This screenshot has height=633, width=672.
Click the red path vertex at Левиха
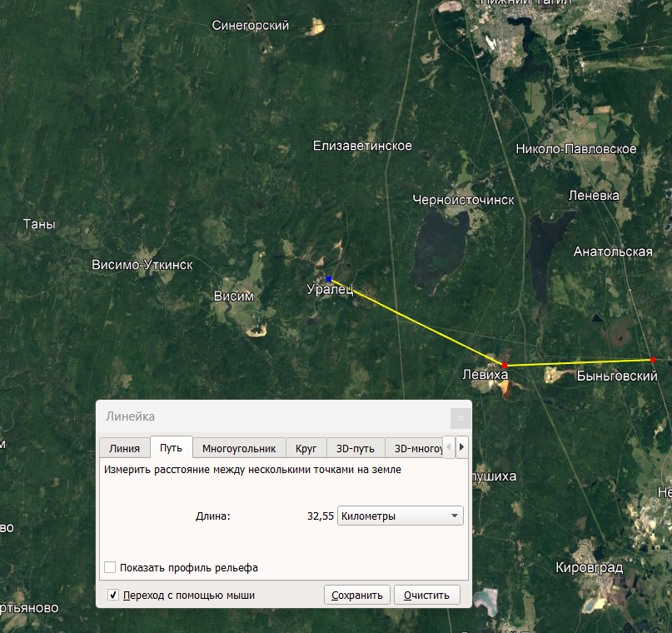(x=505, y=366)
